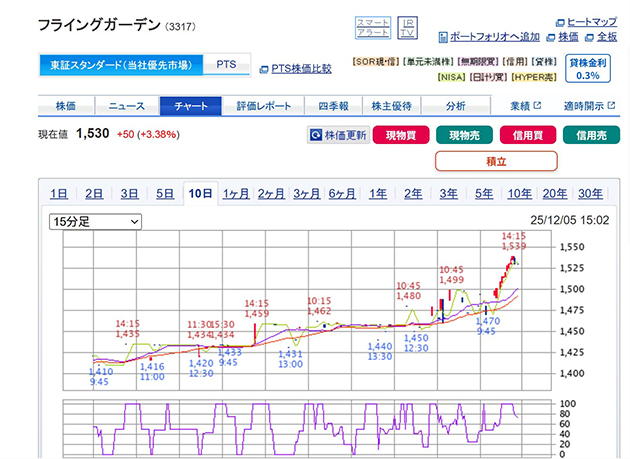Open the スマートアラート icon
Viewport: 630px width, 459px height.
(372, 27)
